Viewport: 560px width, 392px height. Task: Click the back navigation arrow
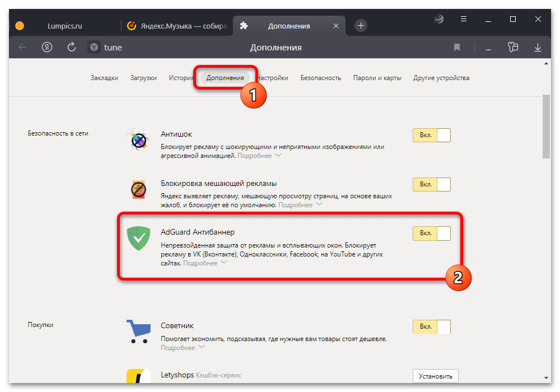click(x=22, y=48)
